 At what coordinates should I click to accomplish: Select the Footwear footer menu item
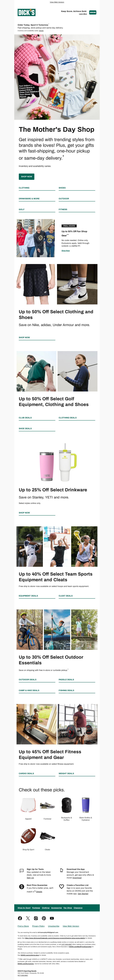36,908
